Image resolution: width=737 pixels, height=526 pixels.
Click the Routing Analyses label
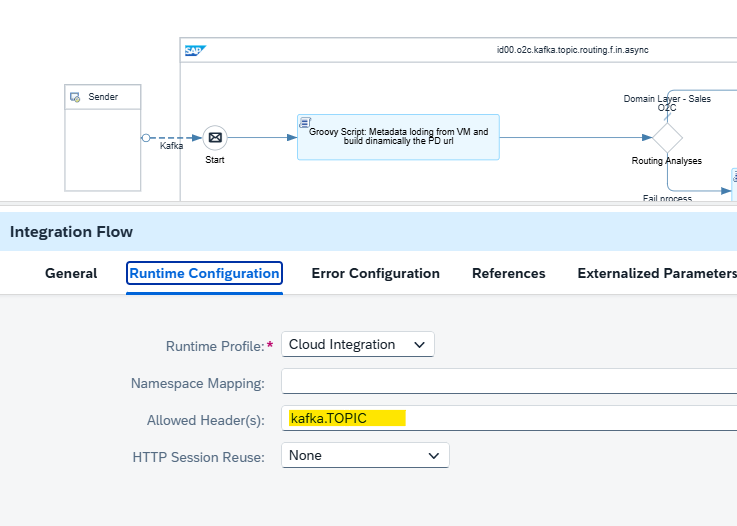click(x=666, y=161)
